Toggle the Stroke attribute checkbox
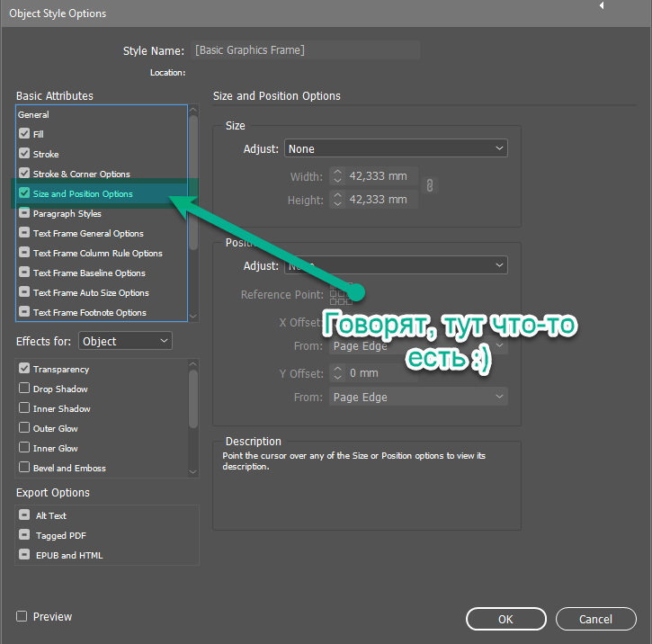 (24, 154)
